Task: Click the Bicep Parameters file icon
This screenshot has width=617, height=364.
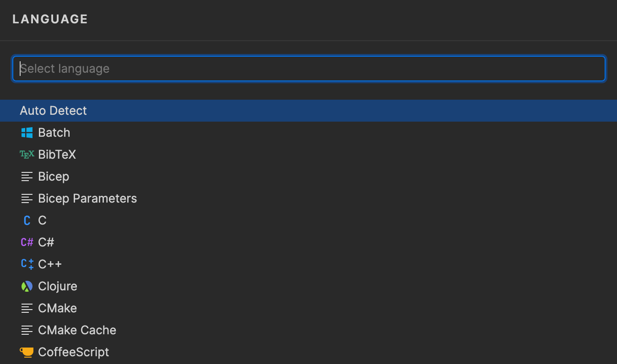Action: click(x=27, y=198)
